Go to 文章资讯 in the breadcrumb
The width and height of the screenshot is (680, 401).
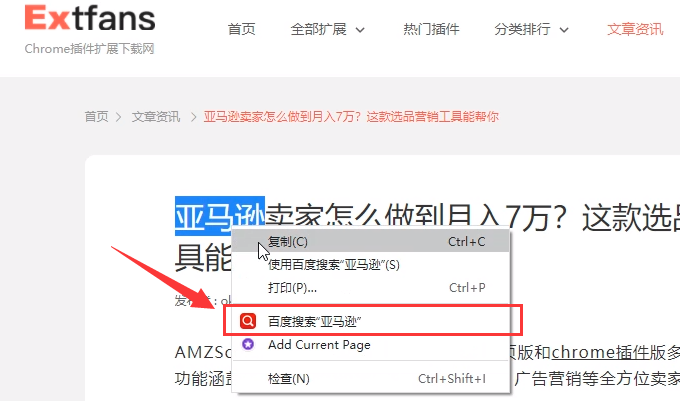(156, 117)
